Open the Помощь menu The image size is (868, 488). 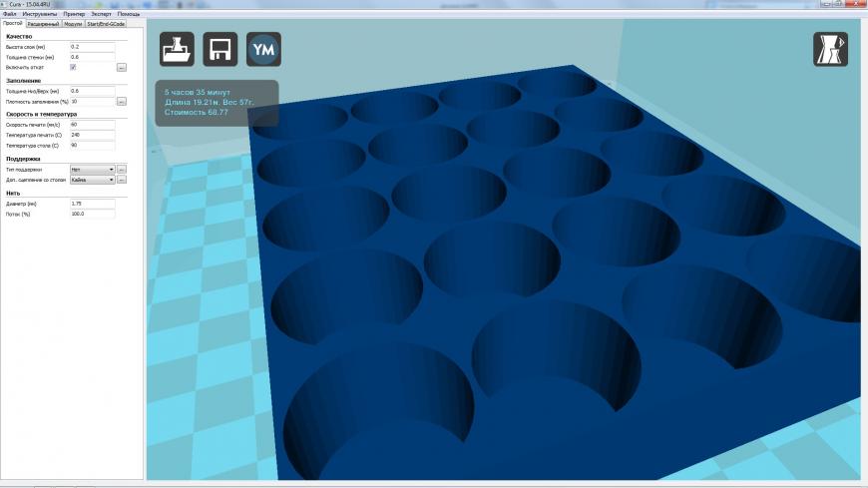[129, 13]
